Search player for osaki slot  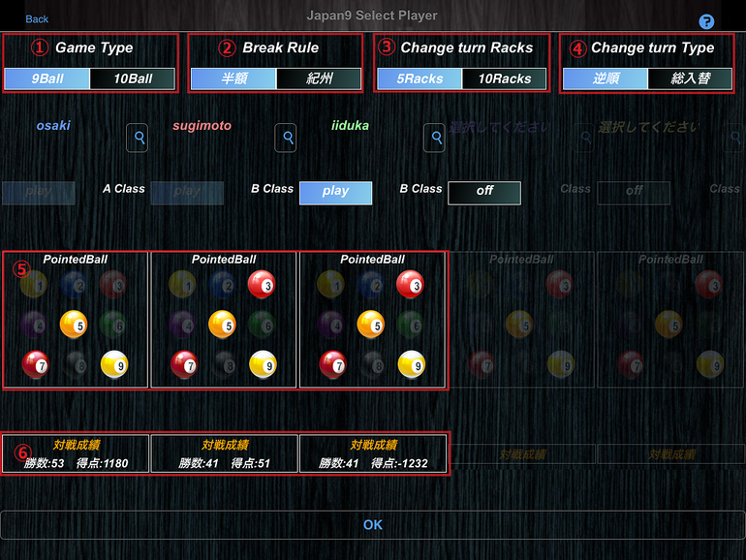pyautogui.click(x=137, y=138)
